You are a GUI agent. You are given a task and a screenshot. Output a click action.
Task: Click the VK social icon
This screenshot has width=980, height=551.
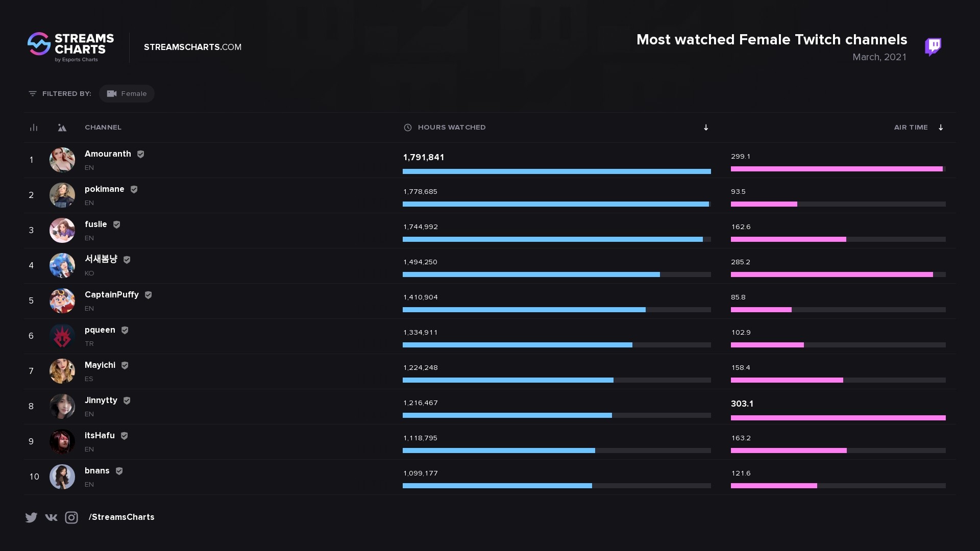point(51,517)
